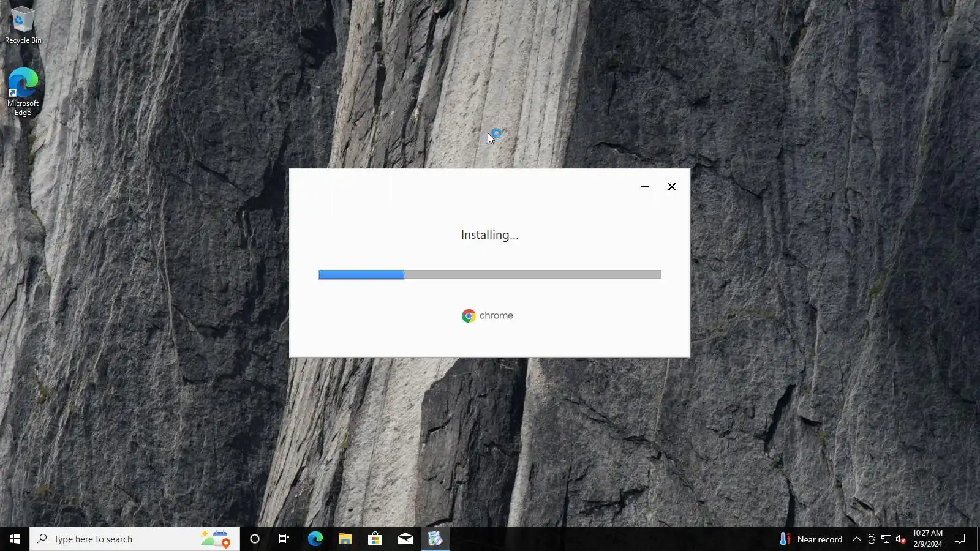980x551 pixels.
Task: Open Microsoft Store from the taskbar
Action: click(375, 539)
